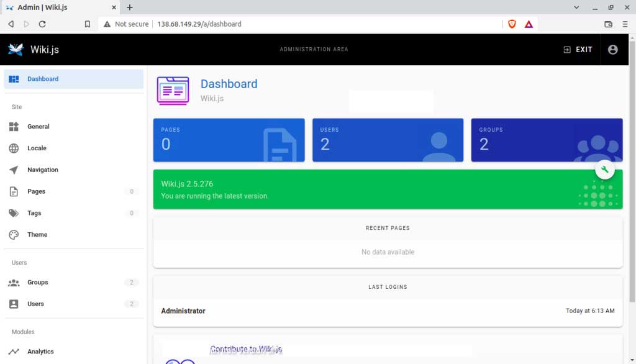Open Pages in the sidebar

click(x=36, y=192)
